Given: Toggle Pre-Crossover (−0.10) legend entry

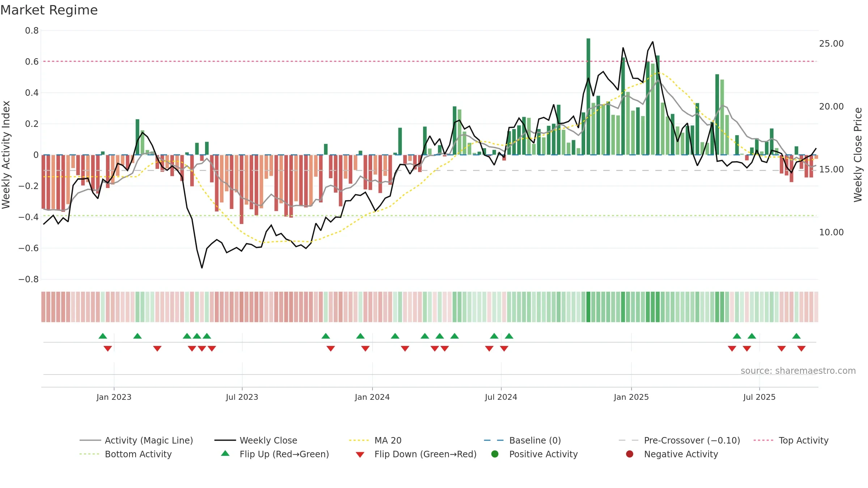Looking at the screenshot, I should [x=679, y=440].
